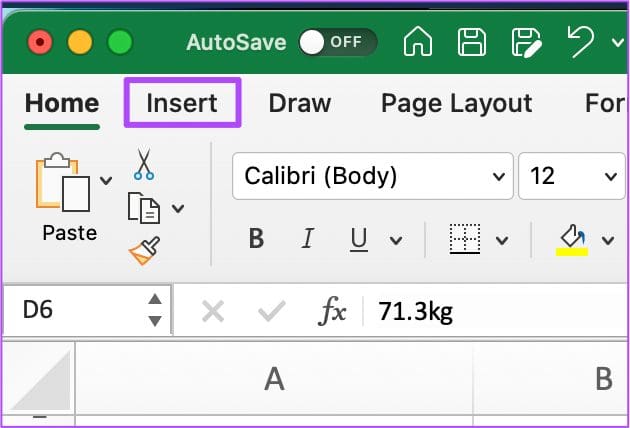
Task: Toggle bold formatting
Action: coord(256,240)
